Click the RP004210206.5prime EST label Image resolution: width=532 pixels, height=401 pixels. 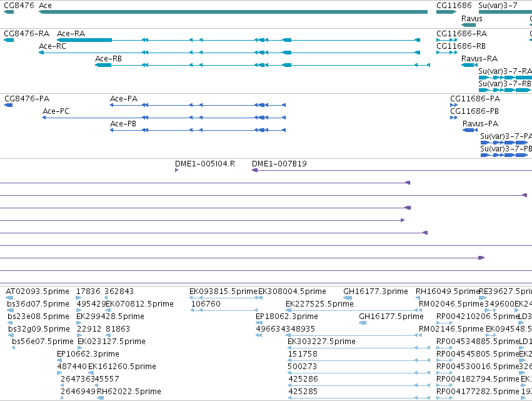[478, 317]
